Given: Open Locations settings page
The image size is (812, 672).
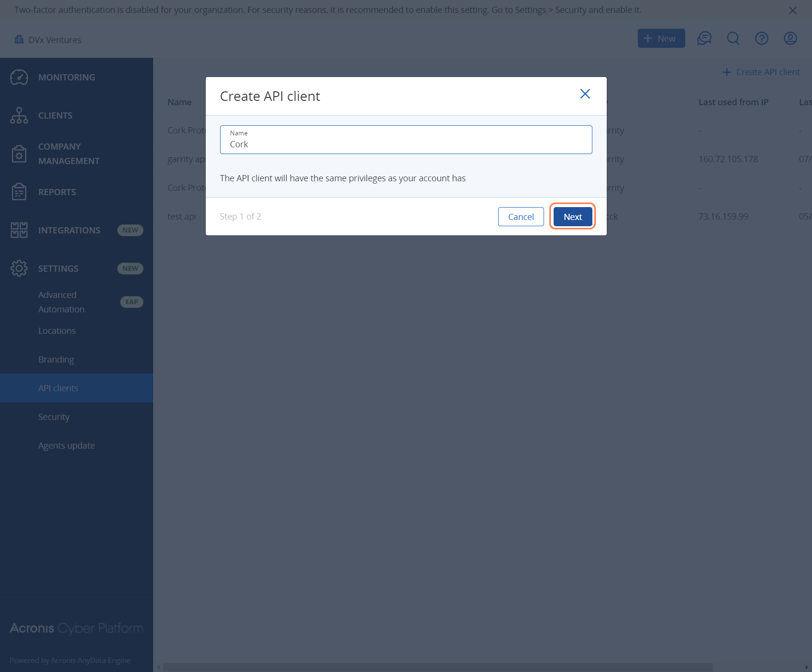Looking at the screenshot, I should 57,330.
